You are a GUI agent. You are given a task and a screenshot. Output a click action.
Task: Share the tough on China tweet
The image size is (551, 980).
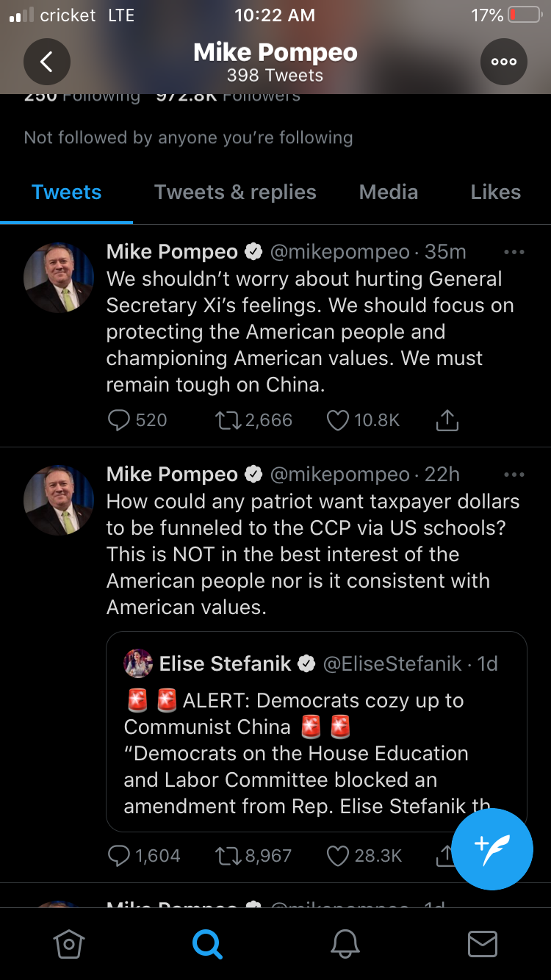(x=447, y=420)
